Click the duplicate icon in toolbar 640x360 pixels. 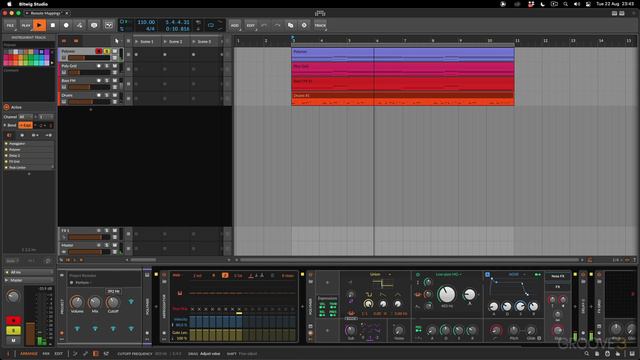[291, 25]
